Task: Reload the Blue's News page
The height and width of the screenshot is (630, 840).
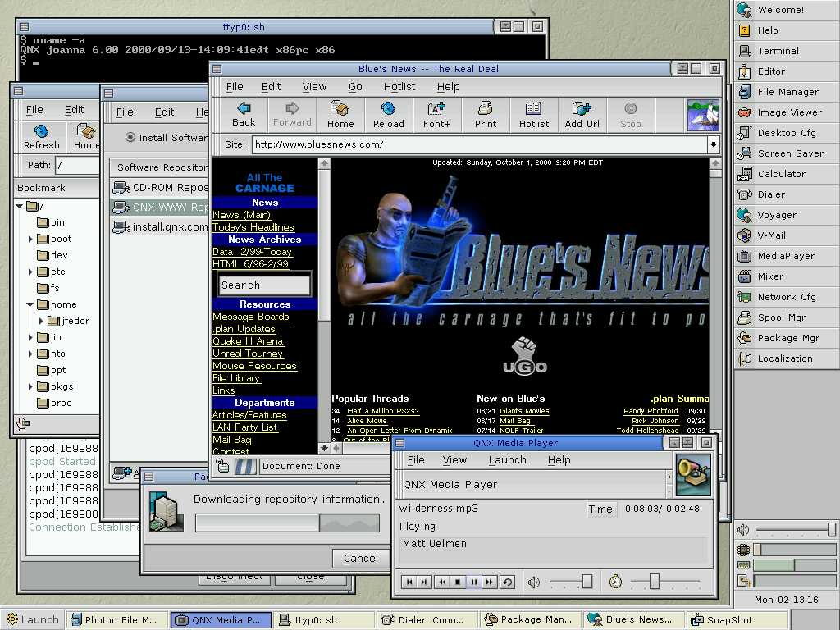Action: click(x=388, y=115)
